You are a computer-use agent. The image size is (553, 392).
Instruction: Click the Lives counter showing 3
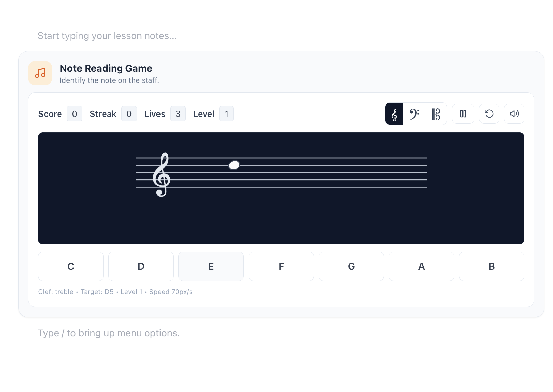pos(178,113)
